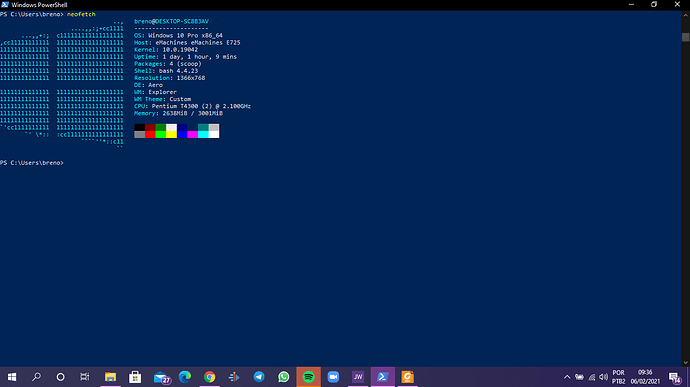Launch Microsoft Edge browser
This screenshot has width=690, height=387.
[185, 377]
